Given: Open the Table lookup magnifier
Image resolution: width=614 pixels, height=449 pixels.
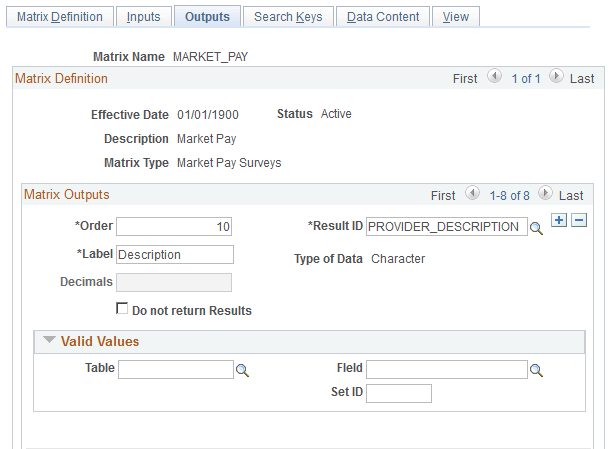Looking at the screenshot, I should (x=242, y=370).
